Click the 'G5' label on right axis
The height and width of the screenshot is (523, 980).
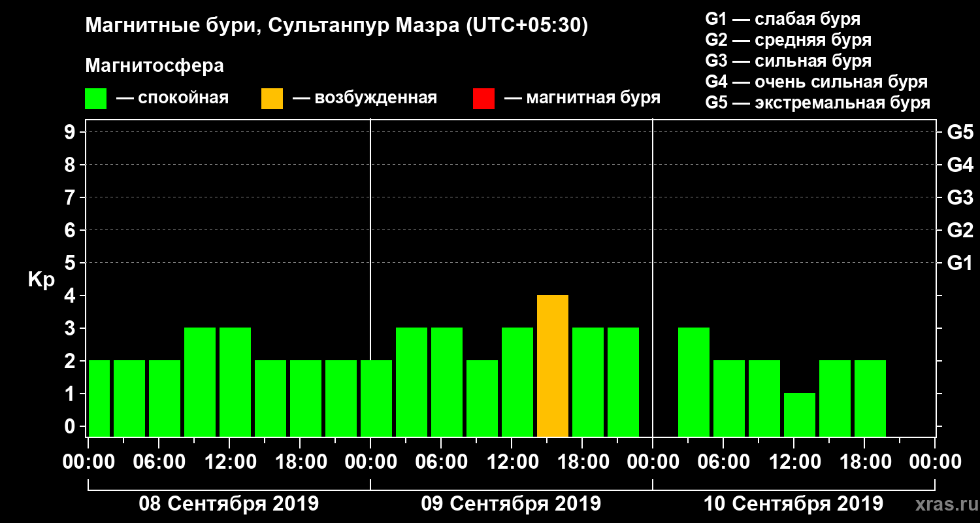pyautogui.click(x=960, y=133)
